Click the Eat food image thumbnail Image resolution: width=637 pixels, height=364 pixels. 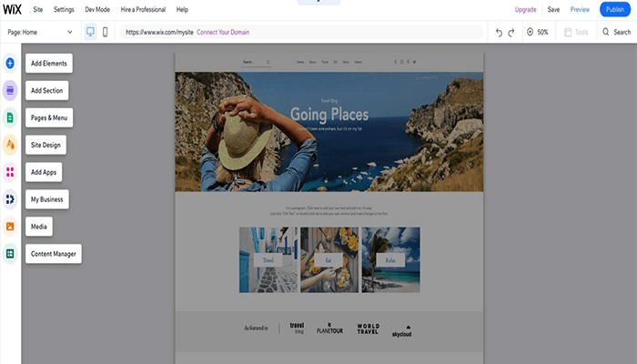329,260
